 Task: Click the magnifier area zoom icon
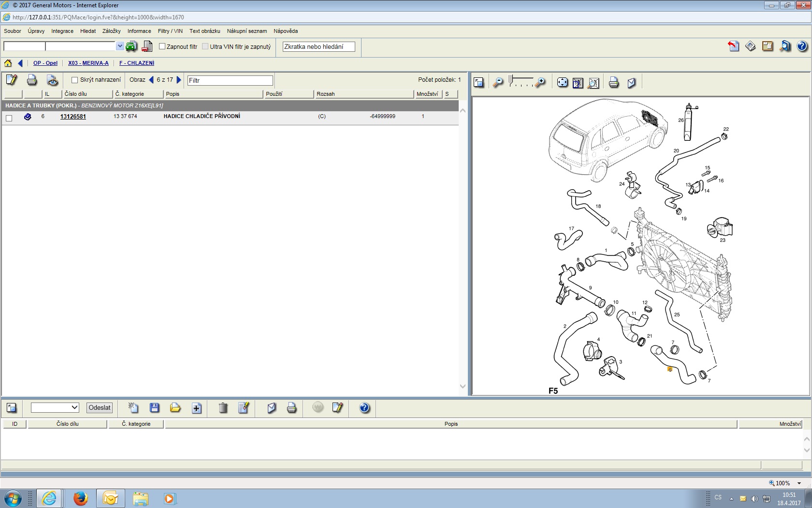pyautogui.click(x=594, y=83)
